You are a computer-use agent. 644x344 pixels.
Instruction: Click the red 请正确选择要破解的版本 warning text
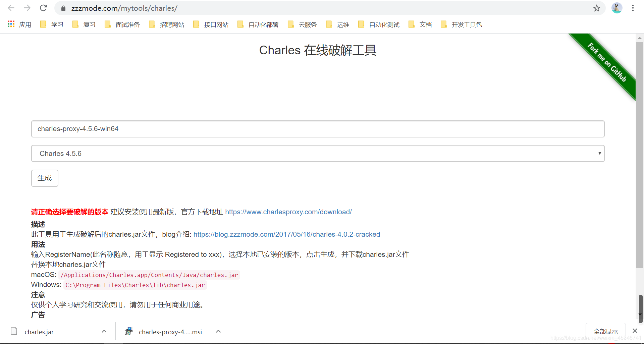70,212
